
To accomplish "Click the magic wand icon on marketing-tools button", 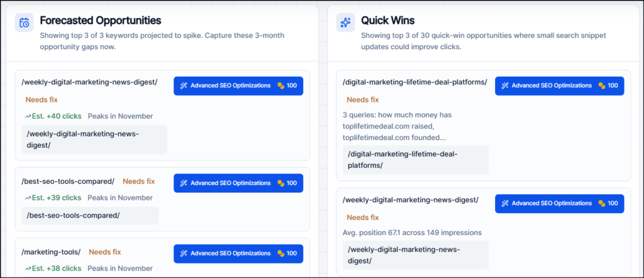I will pos(184,253).
